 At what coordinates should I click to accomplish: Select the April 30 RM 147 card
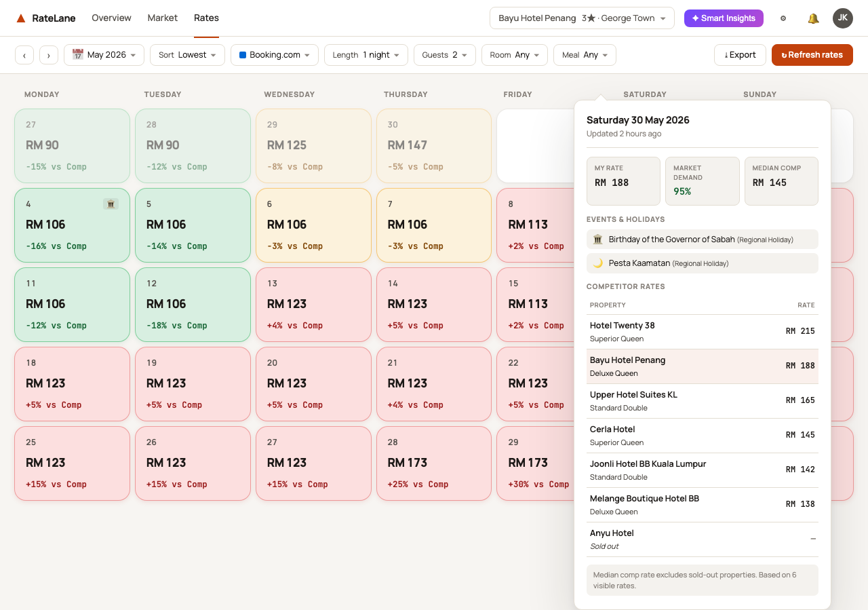coord(434,146)
